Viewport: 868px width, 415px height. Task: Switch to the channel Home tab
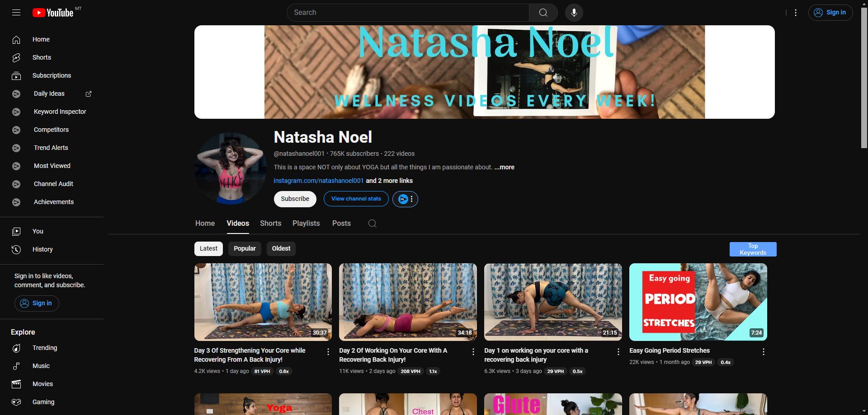205,224
